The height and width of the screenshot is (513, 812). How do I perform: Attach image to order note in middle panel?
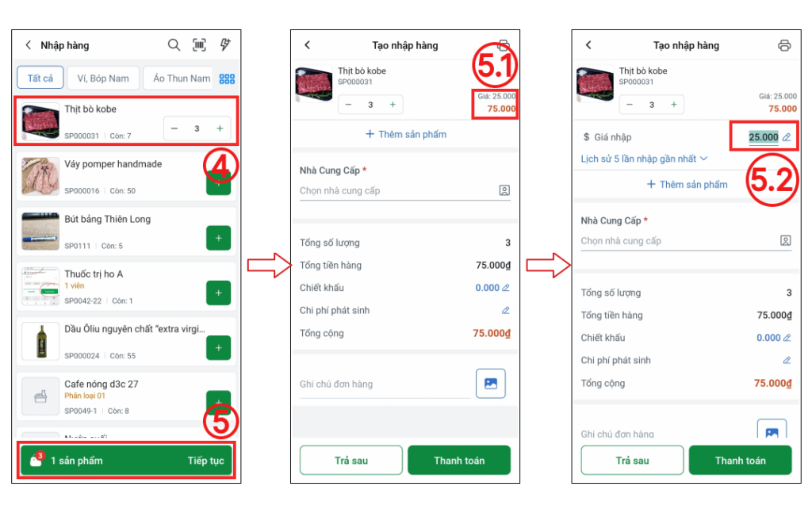(490, 384)
